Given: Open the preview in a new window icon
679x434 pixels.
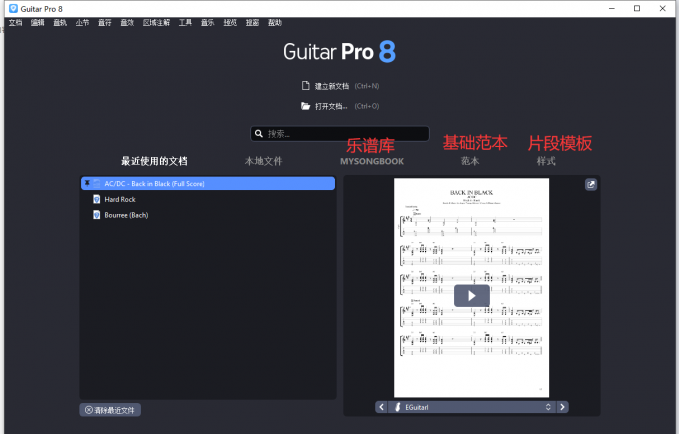Looking at the screenshot, I should [x=591, y=185].
